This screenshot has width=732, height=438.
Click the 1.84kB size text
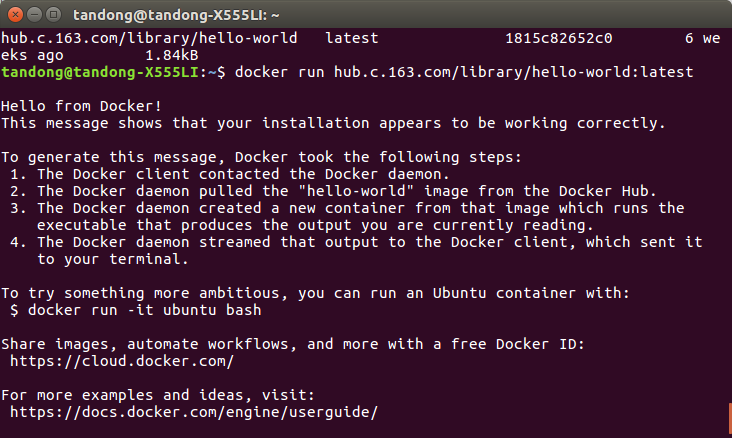172,56
